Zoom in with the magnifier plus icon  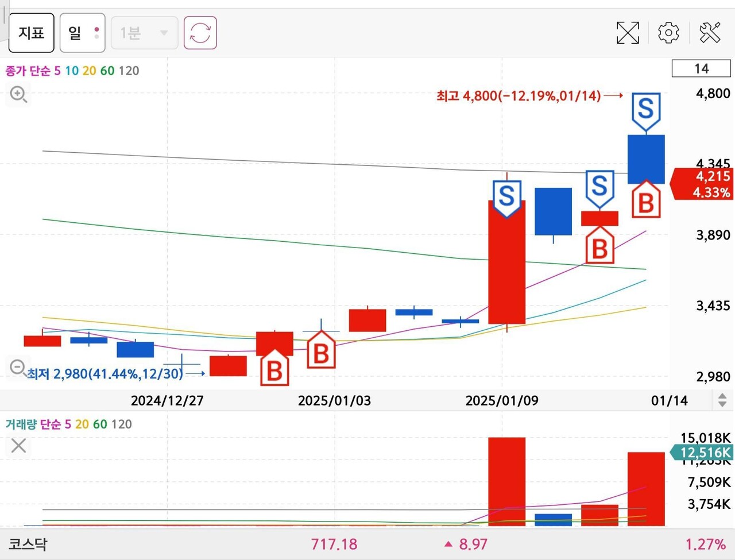tap(18, 94)
